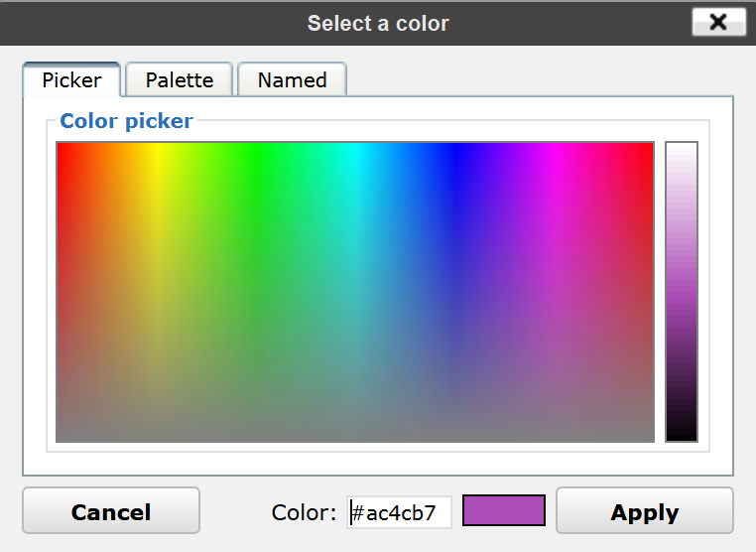Click the Select a color title bar
This screenshot has width=756, height=552.
[377, 23]
